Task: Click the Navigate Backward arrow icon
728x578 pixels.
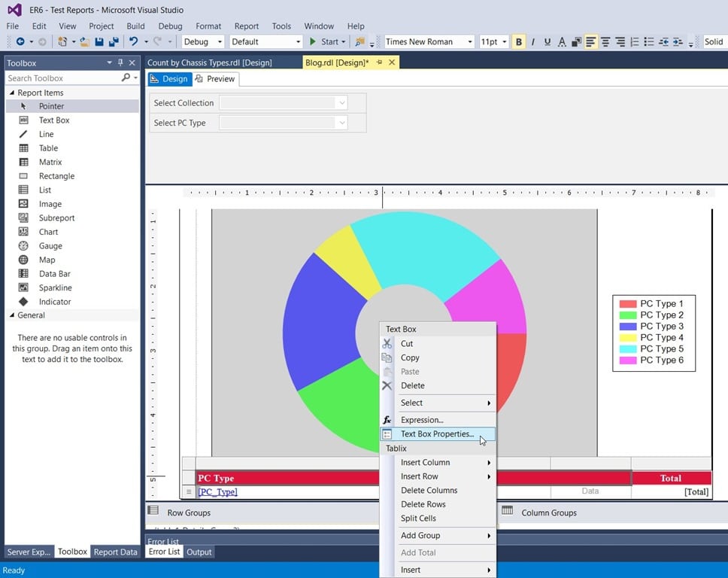Action: click(20, 42)
